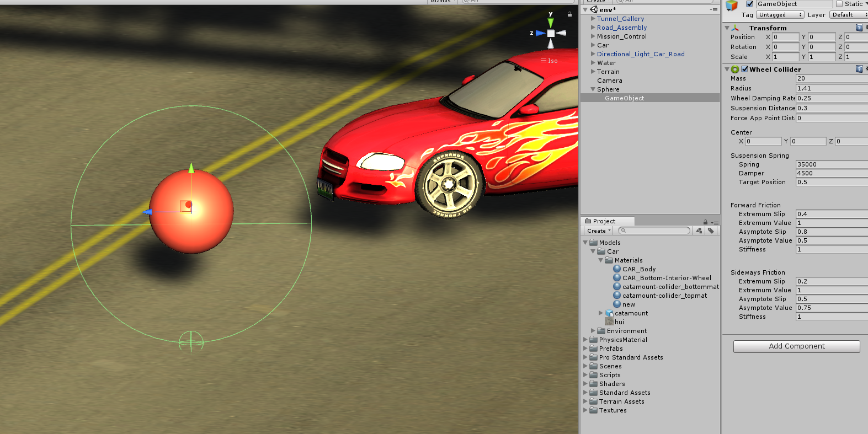Click the Project panel search field
The height and width of the screenshot is (434, 868).
654,231
